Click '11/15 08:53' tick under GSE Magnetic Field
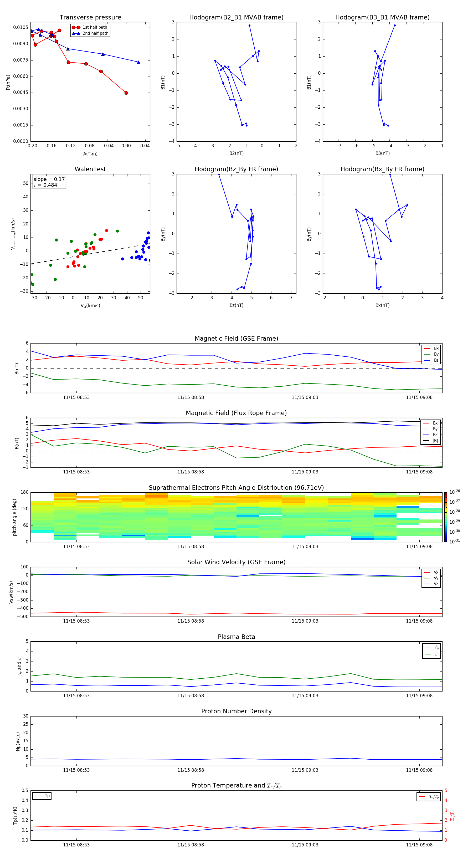This screenshot has height=868, width=473. [76, 397]
